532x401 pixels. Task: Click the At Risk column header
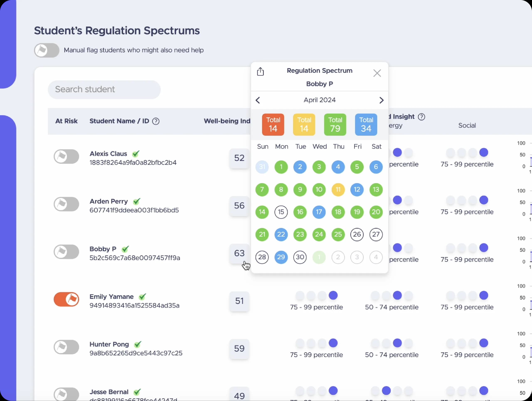click(66, 121)
